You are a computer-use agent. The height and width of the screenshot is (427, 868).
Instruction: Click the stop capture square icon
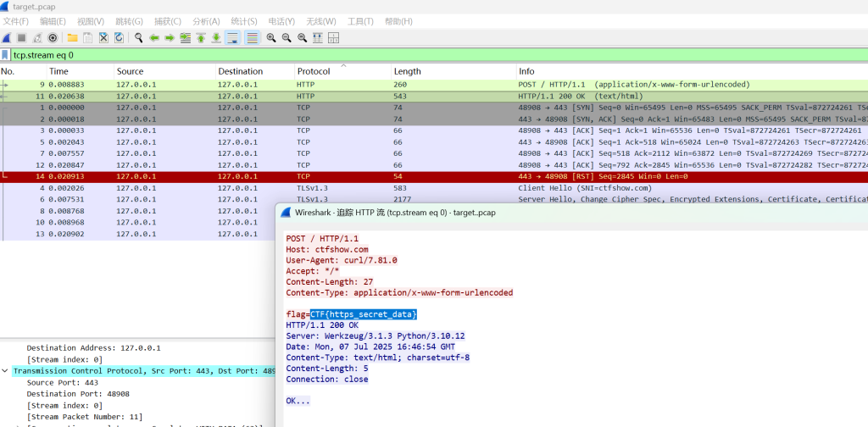(22, 38)
